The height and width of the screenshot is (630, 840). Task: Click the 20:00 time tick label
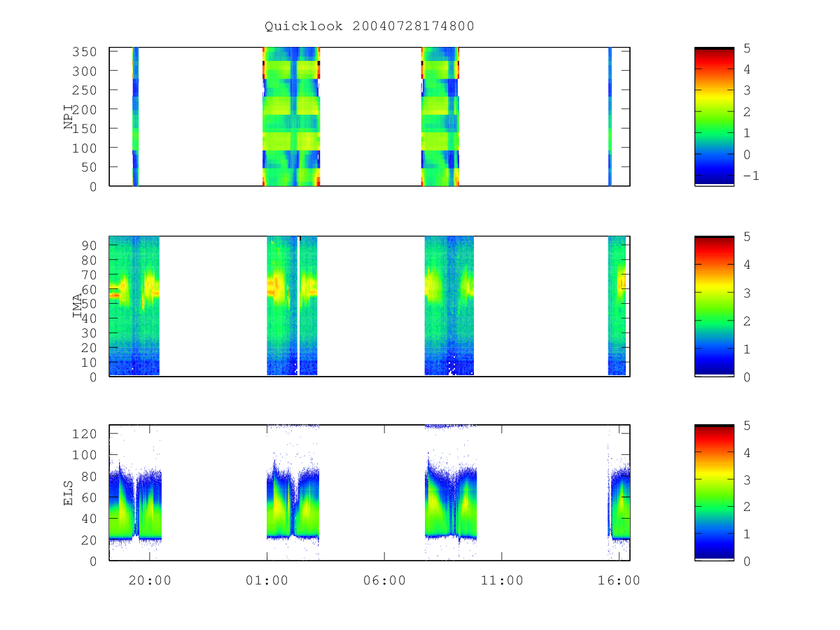click(x=148, y=580)
